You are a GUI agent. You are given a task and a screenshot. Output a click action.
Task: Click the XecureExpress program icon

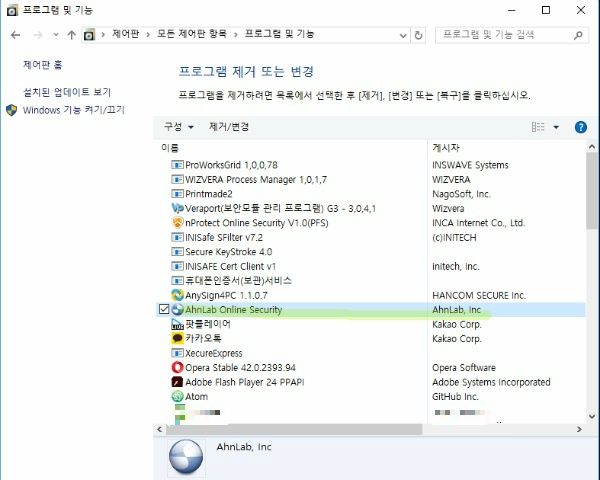click(x=177, y=353)
